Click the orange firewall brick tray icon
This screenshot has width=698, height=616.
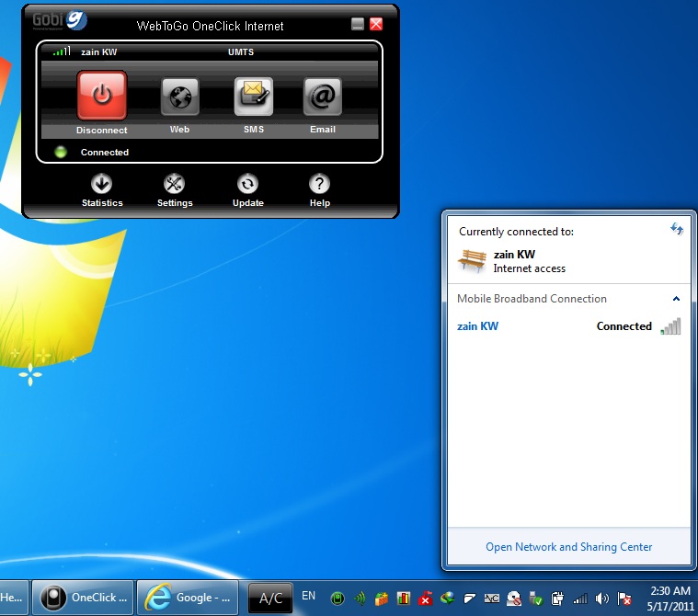(x=381, y=599)
